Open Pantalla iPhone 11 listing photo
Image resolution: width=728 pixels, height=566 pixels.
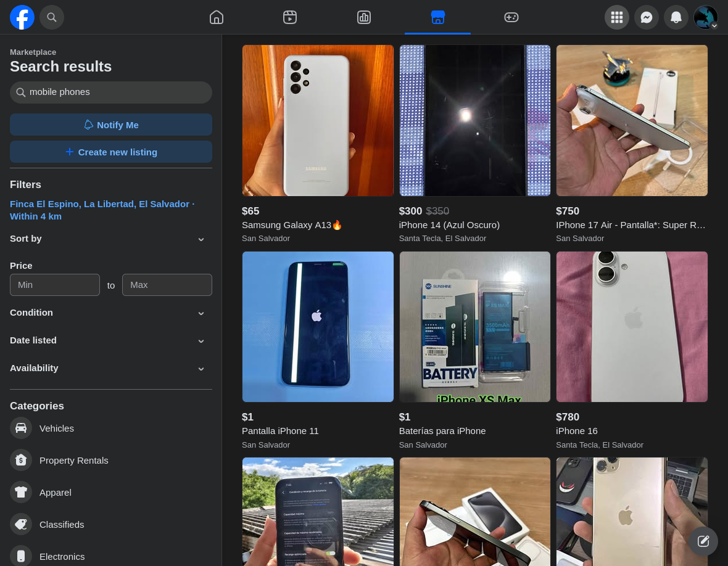click(318, 327)
